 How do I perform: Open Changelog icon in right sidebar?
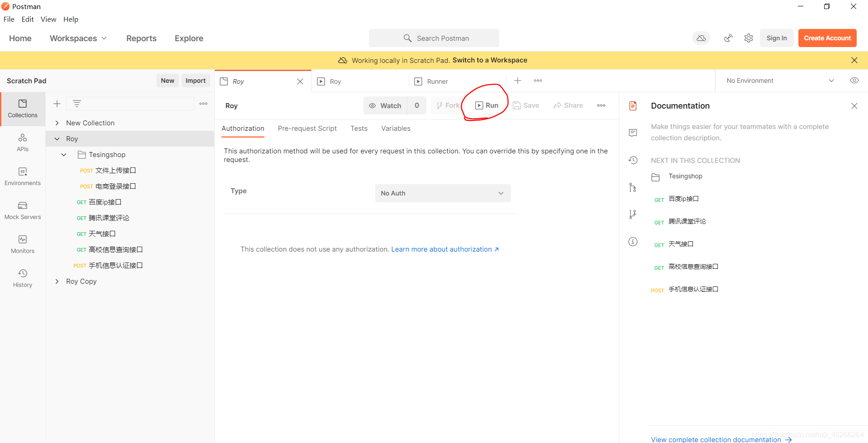click(633, 160)
